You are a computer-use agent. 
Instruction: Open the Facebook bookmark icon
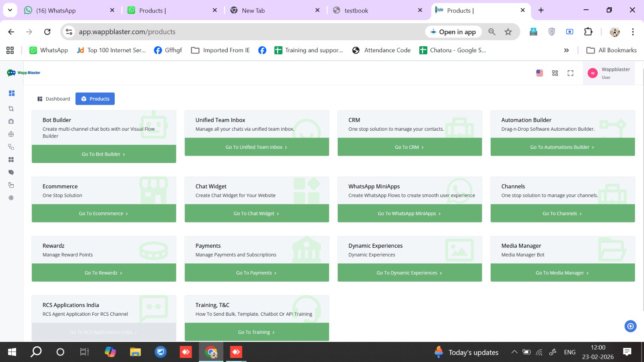(x=262, y=50)
